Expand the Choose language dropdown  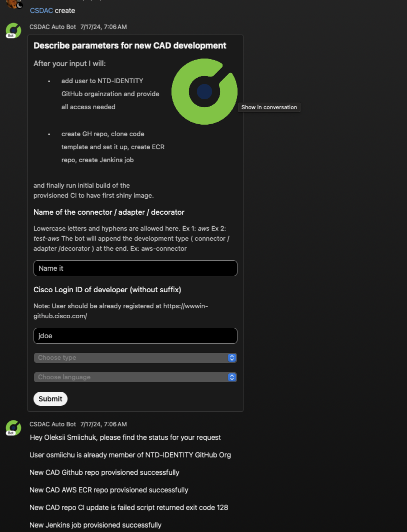[x=130, y=377]
